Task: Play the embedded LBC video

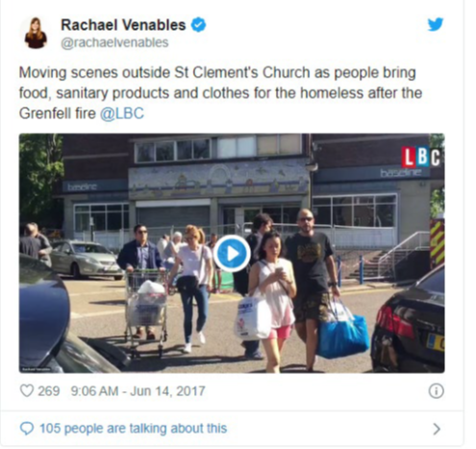Action: (232, 254)
